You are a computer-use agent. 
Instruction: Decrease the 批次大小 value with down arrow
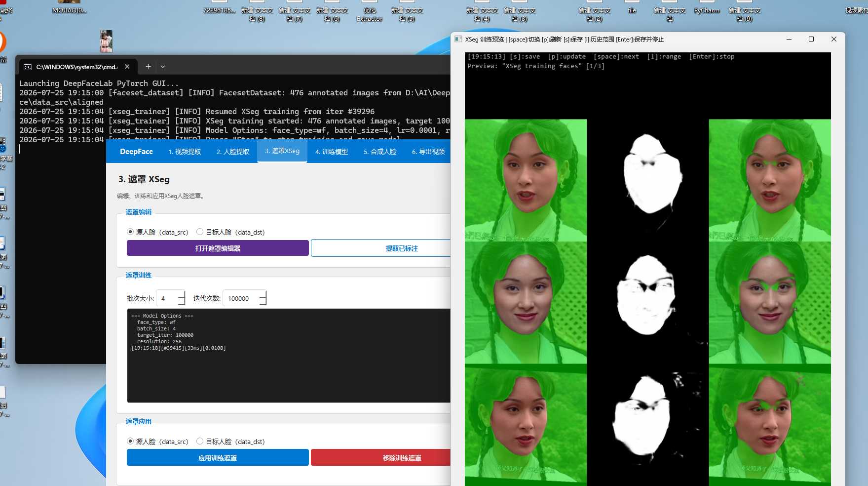click(x=181, y=302)
